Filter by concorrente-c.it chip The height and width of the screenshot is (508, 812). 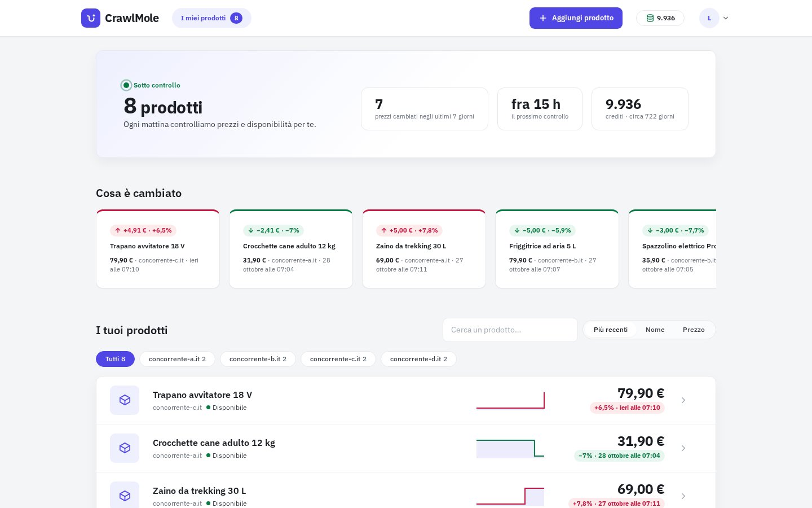click(338, 359)
